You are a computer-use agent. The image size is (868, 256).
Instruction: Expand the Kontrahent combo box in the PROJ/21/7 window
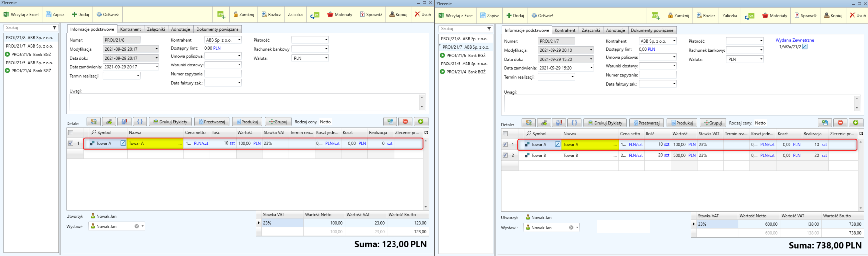[674, 41]
